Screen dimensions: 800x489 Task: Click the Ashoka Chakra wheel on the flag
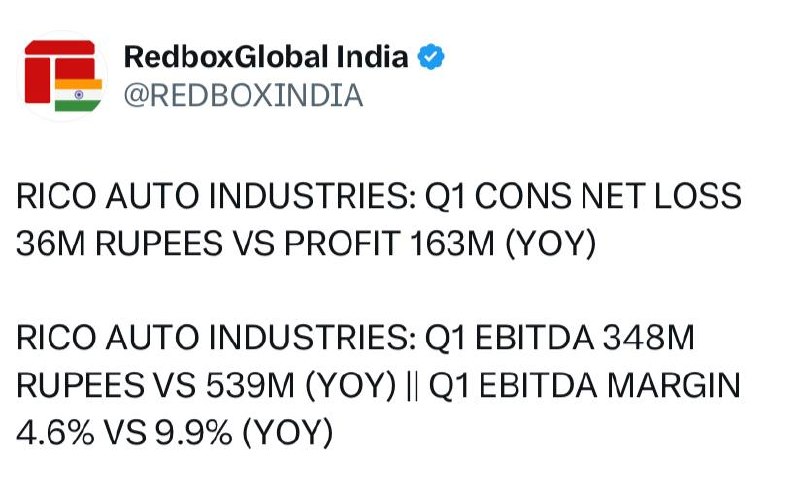click(x=79, y=95)
